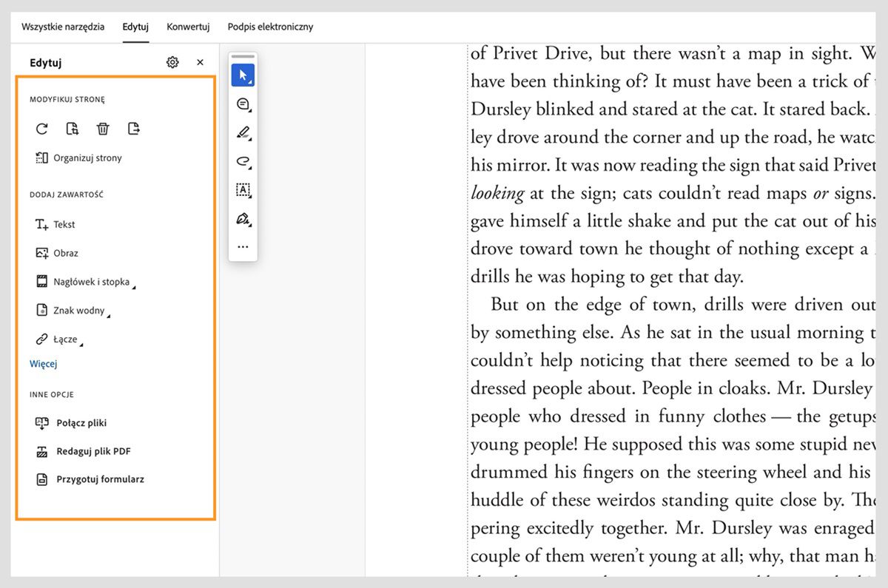Open Przygotuj formularz
The height and width of the screenshot is (588, 888).
point(90,479)
